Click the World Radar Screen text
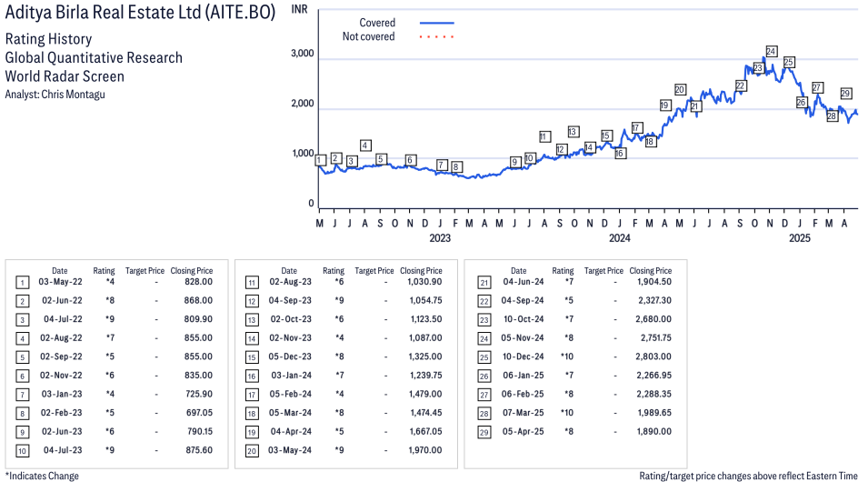The height and width of the screenshot is (482, 868). [x=65, y=76]
